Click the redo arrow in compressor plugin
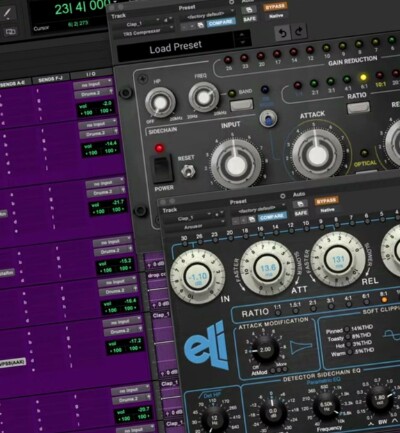Screen dimensions: 400x433 [x=299, y=32]
